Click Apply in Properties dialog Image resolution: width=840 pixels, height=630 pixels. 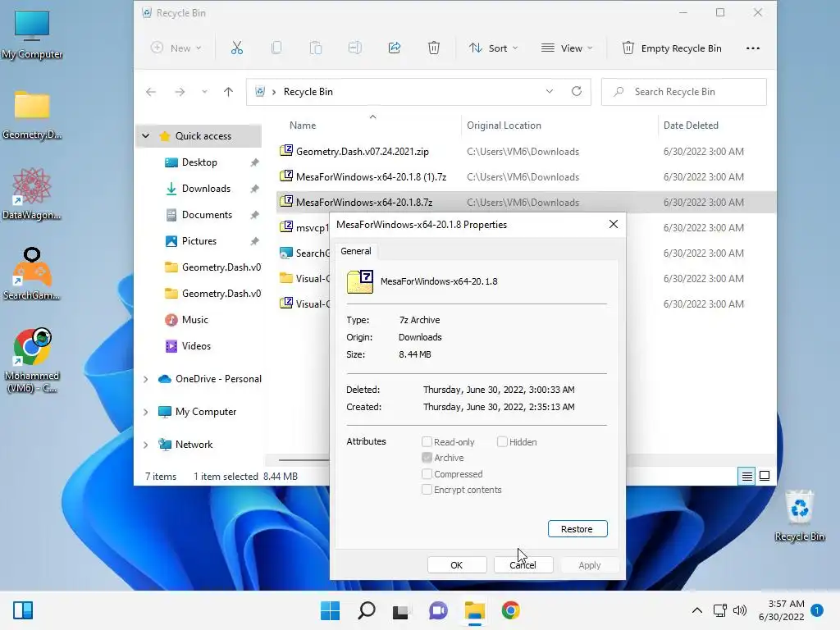[x=590, y=565]
